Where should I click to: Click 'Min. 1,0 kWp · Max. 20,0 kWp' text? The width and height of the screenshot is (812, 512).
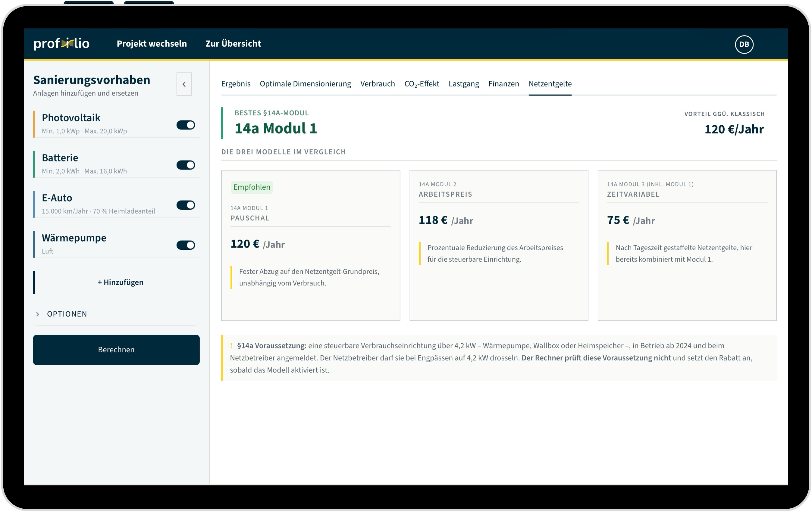(84, 131)
